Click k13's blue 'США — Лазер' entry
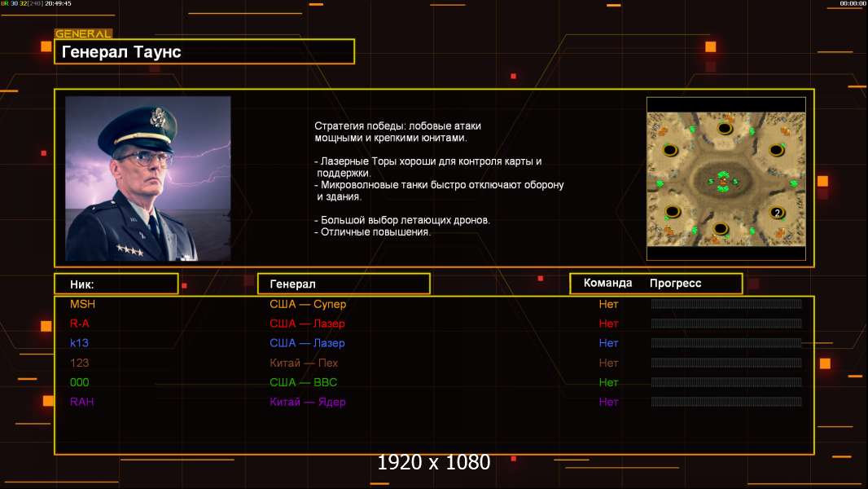The image size is (868, 489). [x=307, y=343]
